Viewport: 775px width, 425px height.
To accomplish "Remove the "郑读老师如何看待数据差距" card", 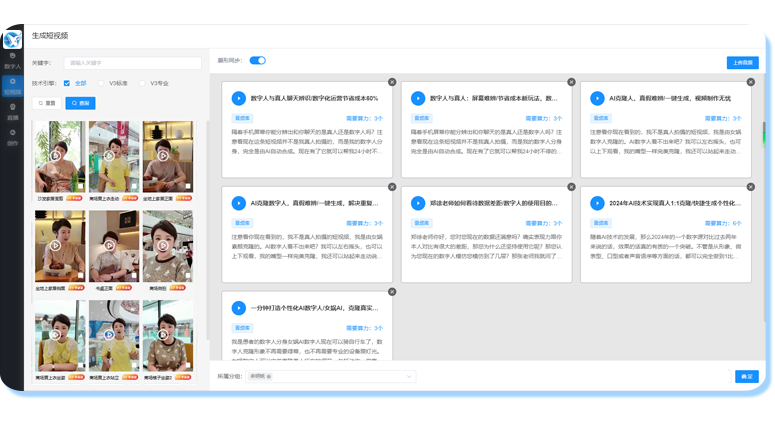I will pyautogui.click(x=571, y=187).
